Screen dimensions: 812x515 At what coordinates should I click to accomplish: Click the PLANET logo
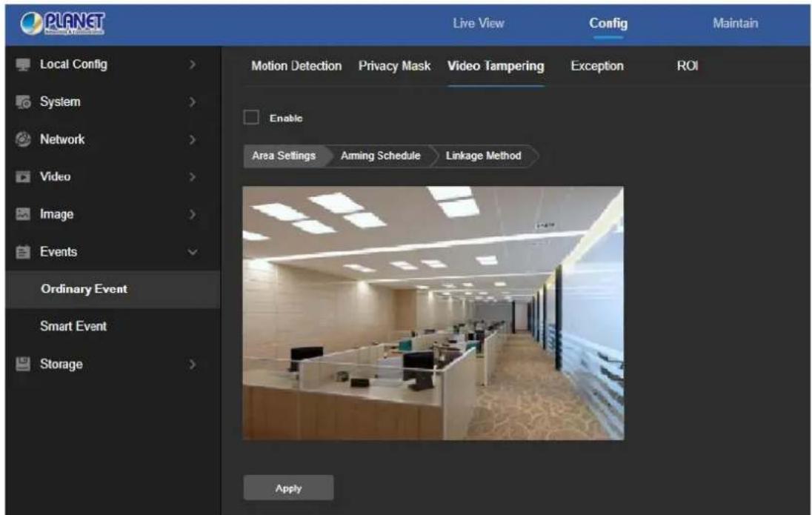click(x=63, y=23)
